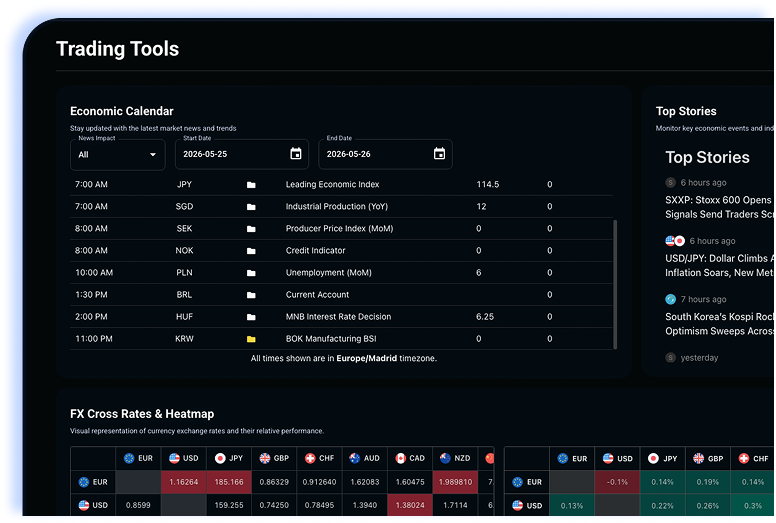The width and height of the screenshot is (776, 523).
Task: Click the US and Japan flags icon beside USD/JPY story
Action: [675, 241]
